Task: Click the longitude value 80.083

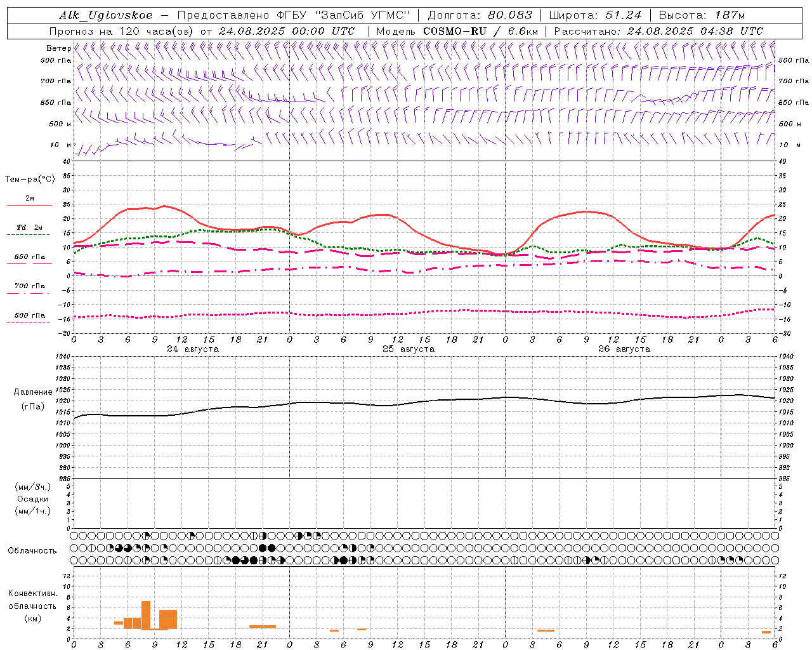Action: click(510, 15)
